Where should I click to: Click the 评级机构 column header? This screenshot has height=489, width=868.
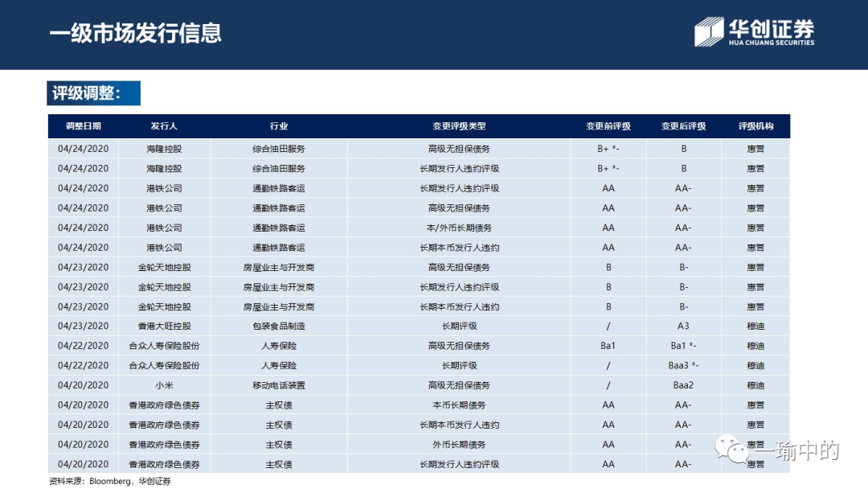(755, 126)
